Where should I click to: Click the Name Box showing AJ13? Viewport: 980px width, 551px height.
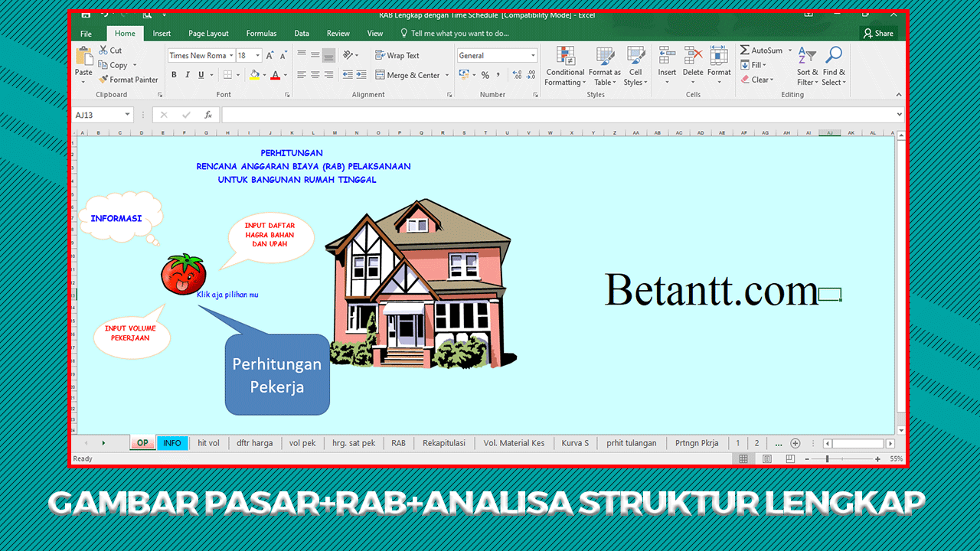coord(103,115)
